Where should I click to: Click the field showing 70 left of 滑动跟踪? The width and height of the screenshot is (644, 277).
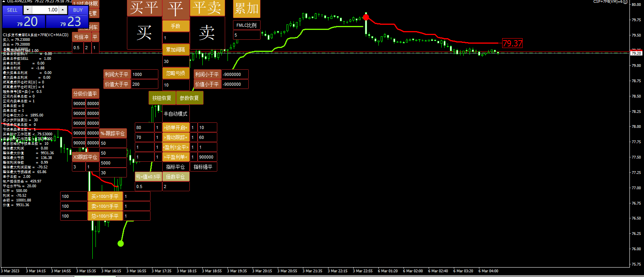pyautogui.click(x=144, y=137)
